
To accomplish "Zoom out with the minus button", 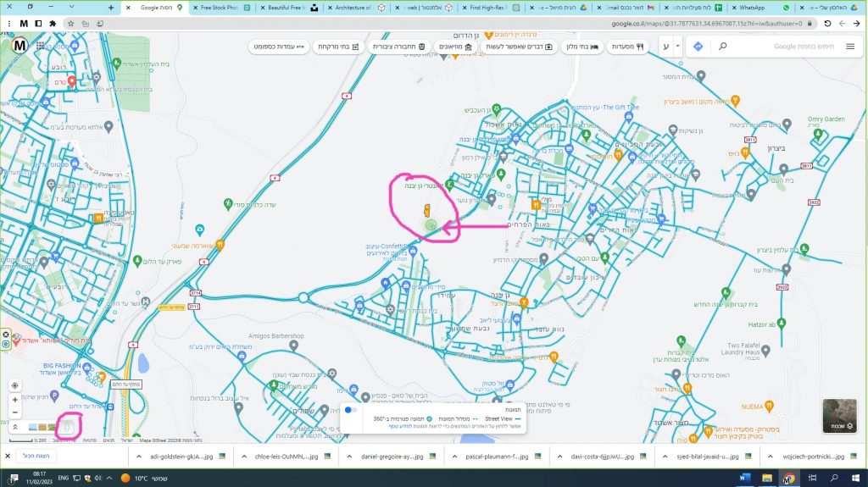I will (15, 412).
